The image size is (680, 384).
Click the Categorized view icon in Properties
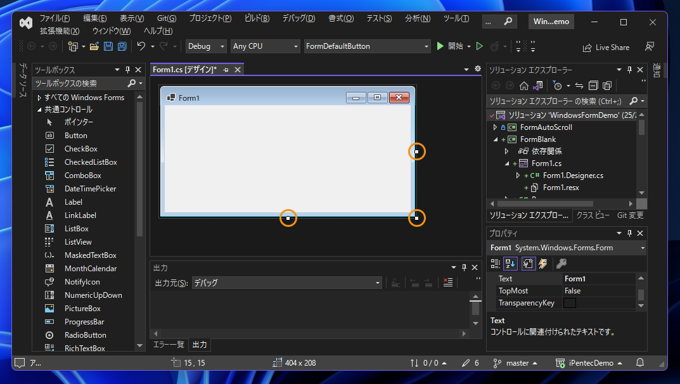click(x=495, y=263)
